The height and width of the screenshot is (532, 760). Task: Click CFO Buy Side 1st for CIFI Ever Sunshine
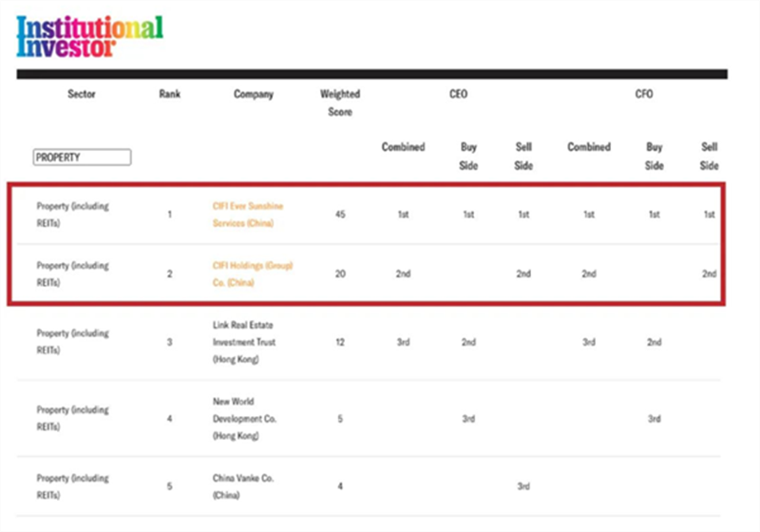[655, 214]
